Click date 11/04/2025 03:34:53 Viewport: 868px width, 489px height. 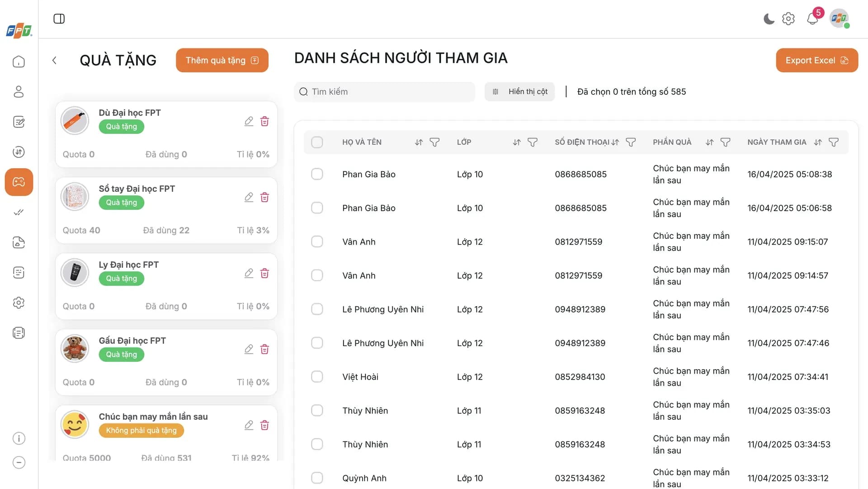789,445
